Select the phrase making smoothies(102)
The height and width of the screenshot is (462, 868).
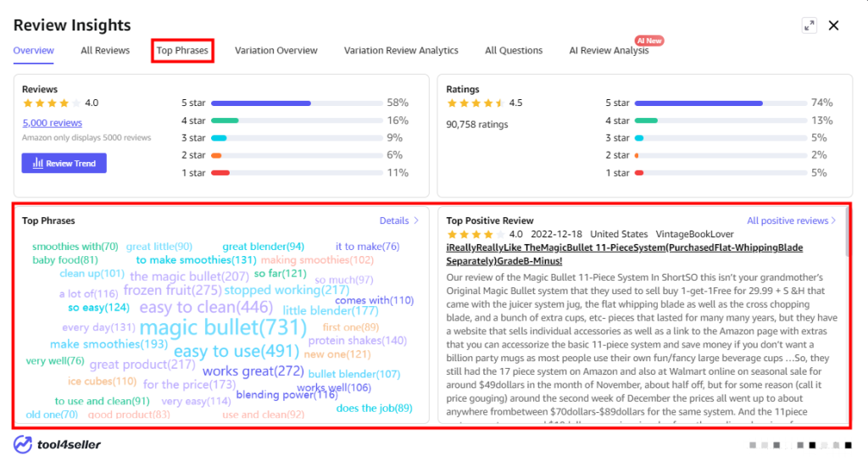pyautogui.click(x=317, y=259)
